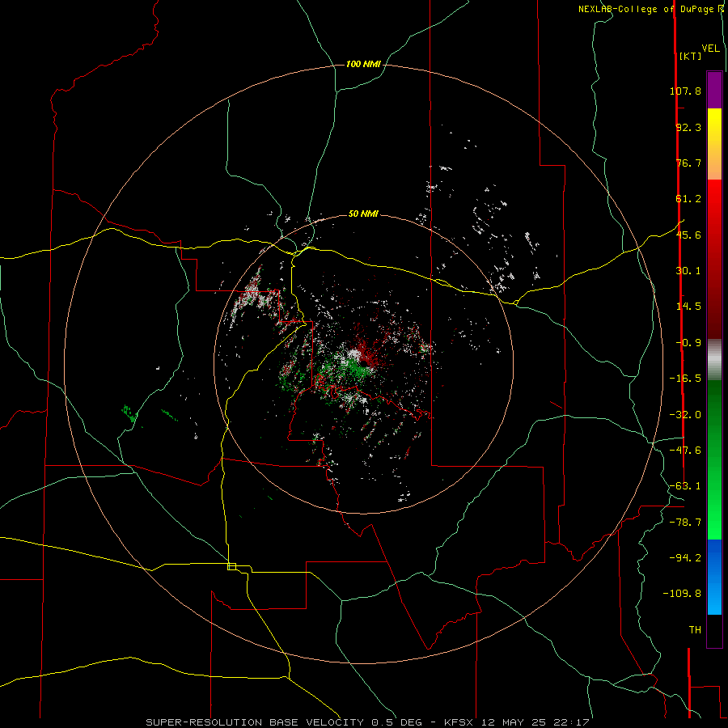Pick the blue segment of the velocity color bar

[x=714, y=577]
